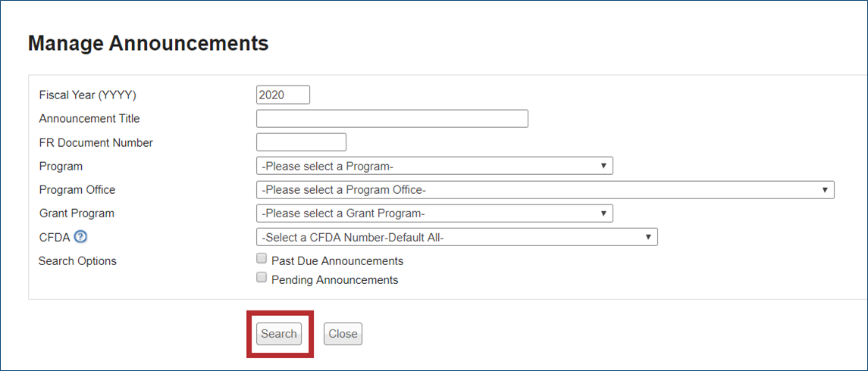Click the Program Office label text
868x371 pixels.
(x=77, y=190)
